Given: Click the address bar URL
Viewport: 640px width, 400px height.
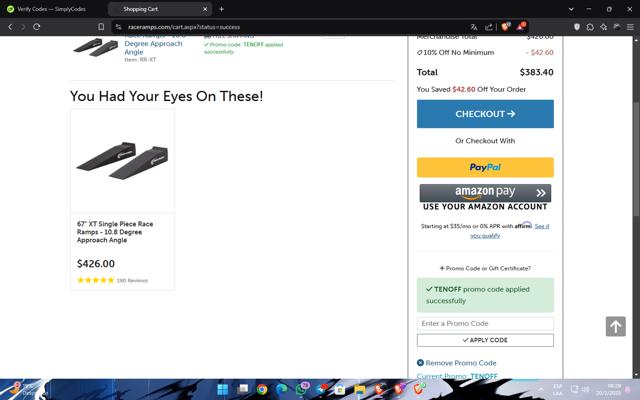Looking at the screenshot, I should click(x=184, y=27).
